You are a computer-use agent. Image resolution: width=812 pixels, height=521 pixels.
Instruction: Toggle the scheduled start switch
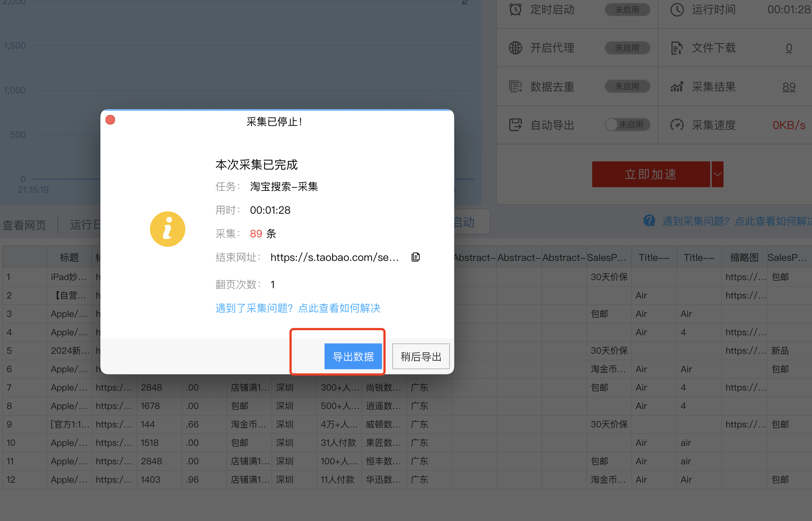pyautogui.click(x=627, y=10)
